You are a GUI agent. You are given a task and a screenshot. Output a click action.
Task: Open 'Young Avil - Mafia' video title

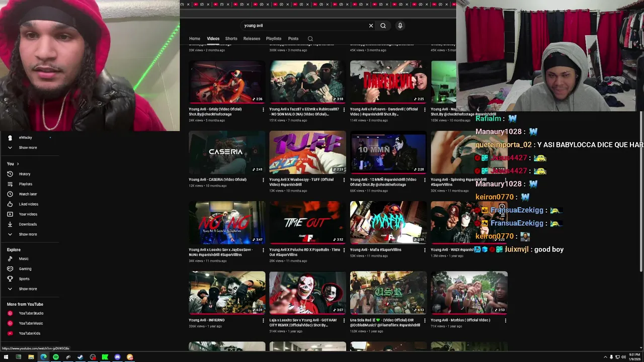point(376,250)
